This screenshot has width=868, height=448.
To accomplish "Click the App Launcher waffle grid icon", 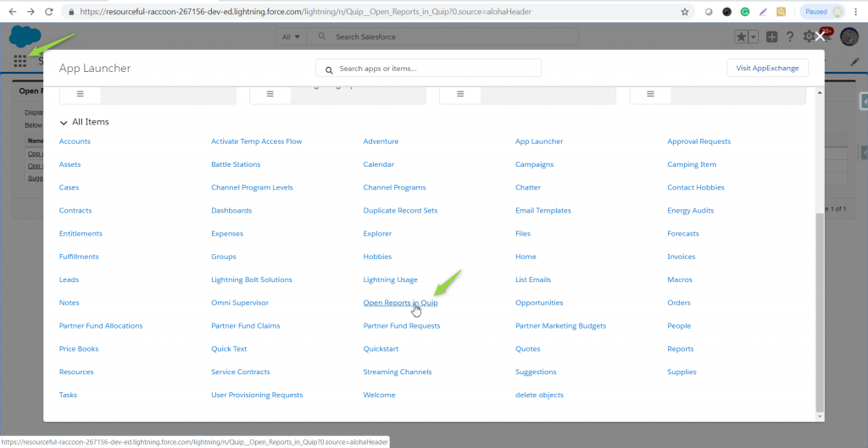I will [x=20, y=61].
